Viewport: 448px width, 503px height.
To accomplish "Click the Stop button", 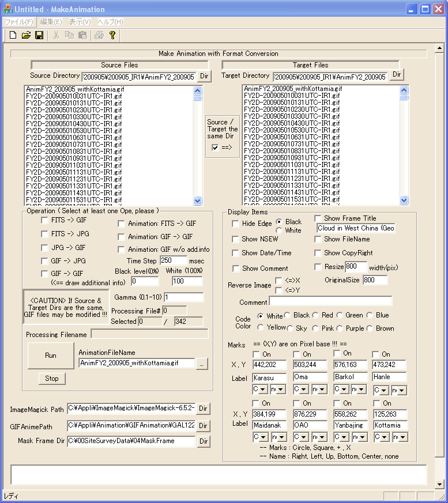I will (x=52, y=379).
